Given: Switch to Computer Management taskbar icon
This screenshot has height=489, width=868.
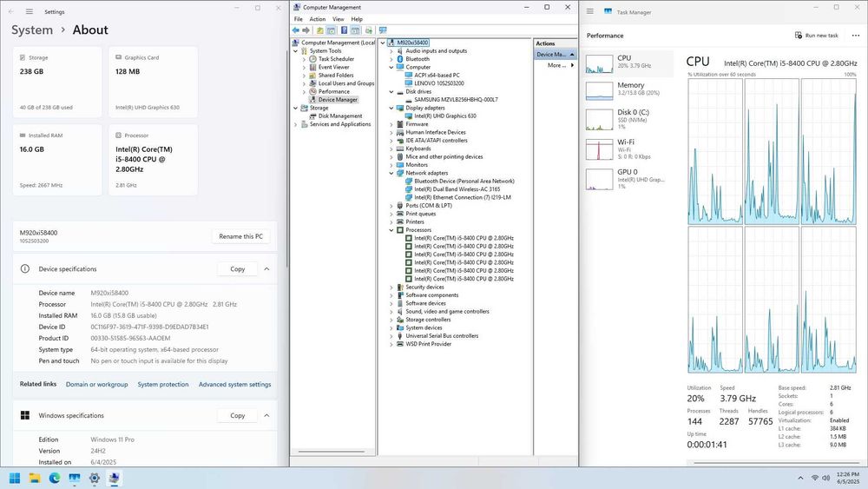Looking at the screenshot, I should (114, 478).
